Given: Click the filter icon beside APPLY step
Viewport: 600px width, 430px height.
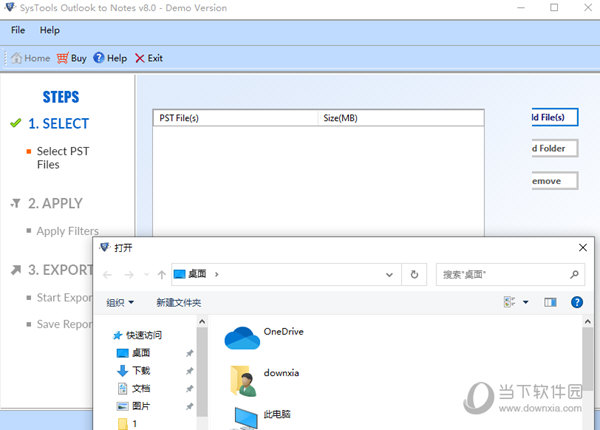Looking at the screenshot, I should [16, 204].
